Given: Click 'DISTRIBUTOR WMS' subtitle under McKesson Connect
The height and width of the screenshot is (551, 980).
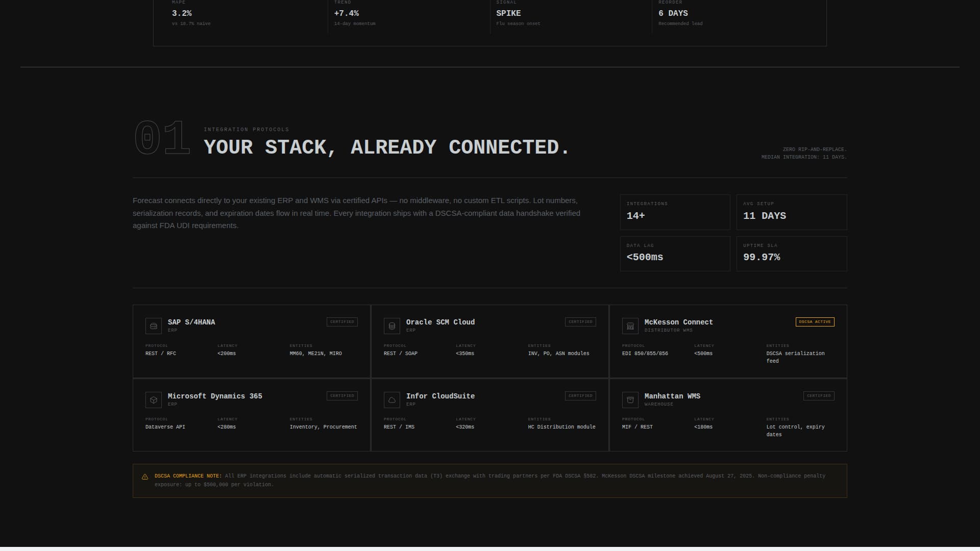Looking at the screenshot, I should (x=669, y=331).
